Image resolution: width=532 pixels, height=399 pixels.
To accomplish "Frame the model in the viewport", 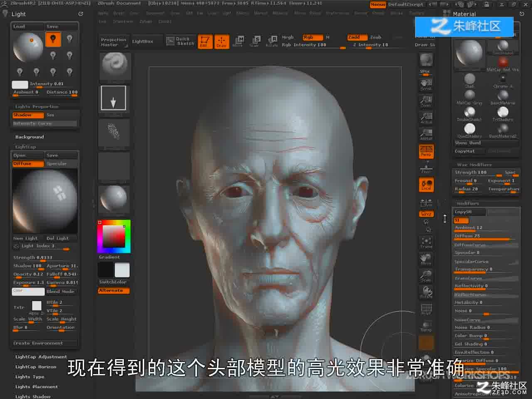I will click(426, 243).
